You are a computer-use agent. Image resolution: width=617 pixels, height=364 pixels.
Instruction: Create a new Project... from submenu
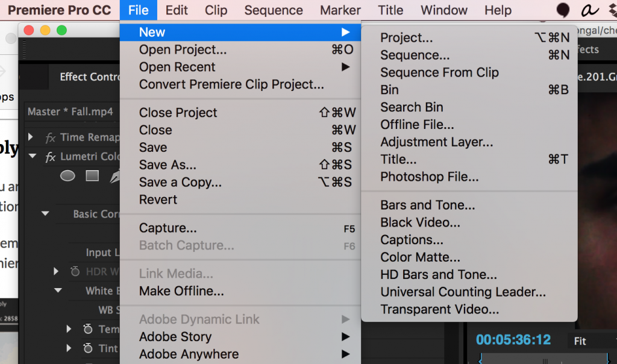click(469, 38)
